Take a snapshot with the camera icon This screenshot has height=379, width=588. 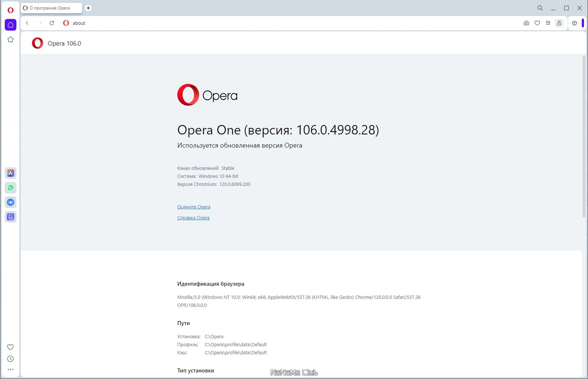point(526,23)
